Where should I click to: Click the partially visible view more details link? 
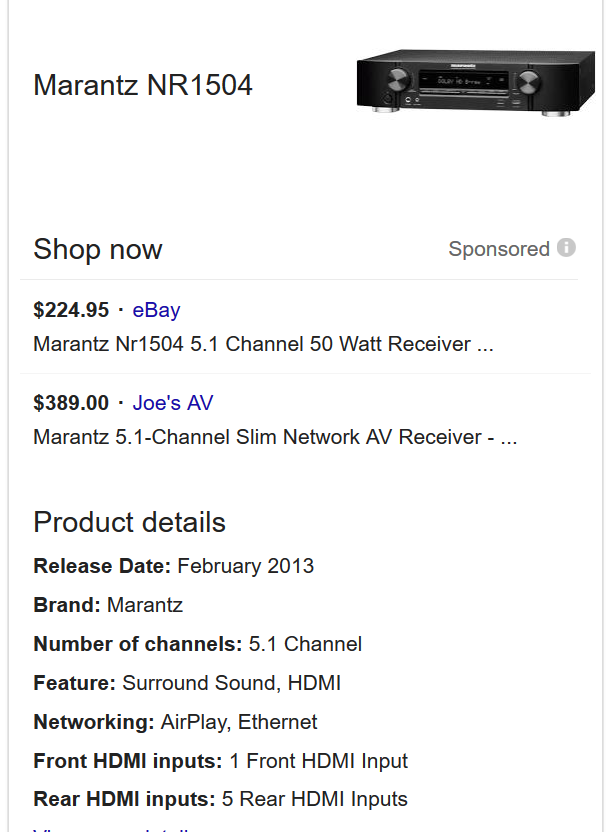(x=110, y=829)
